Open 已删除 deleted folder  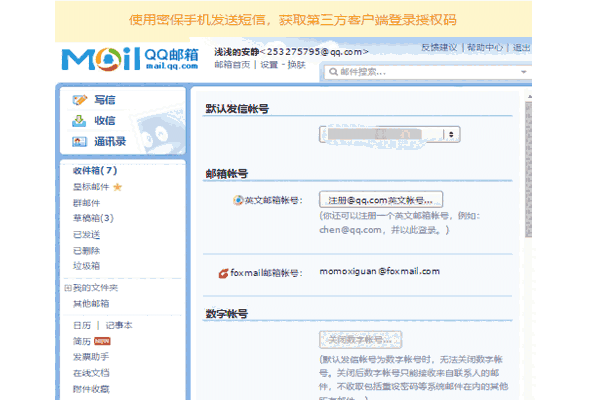pos(86,251)
